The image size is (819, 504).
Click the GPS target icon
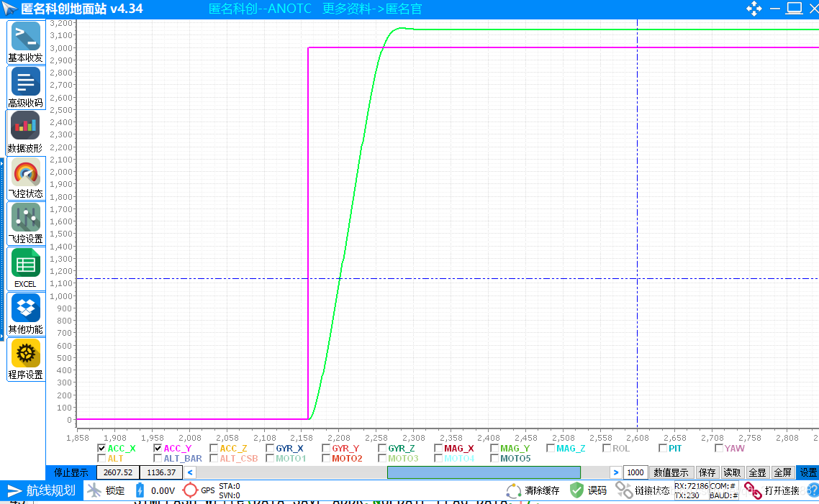pyautogui.click(x=190, y=490)
